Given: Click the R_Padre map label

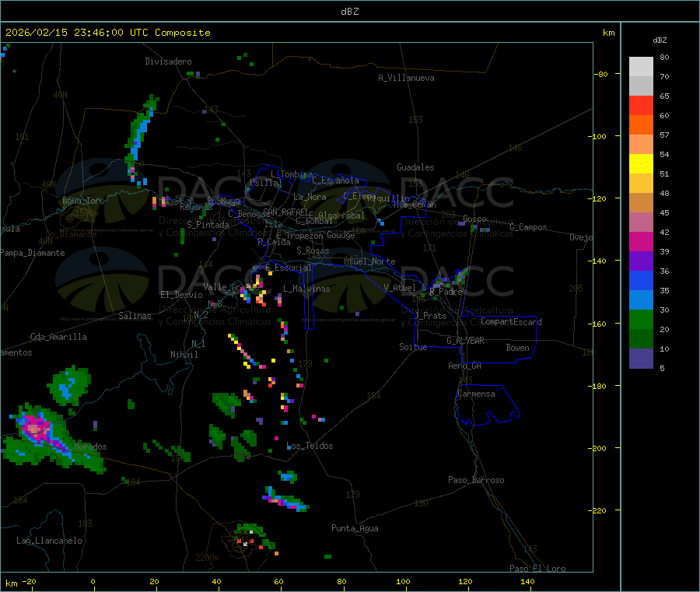Looking at the screenshot, I should tap(446, 292).
